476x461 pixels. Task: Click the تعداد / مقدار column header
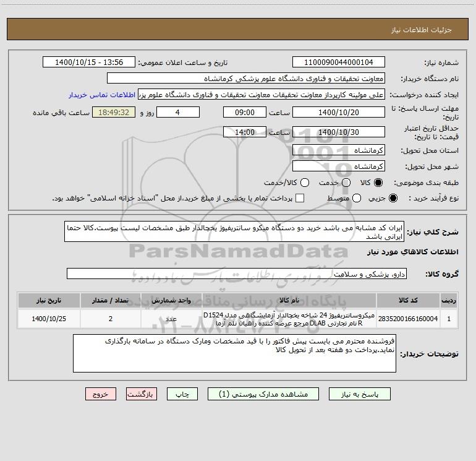click(111, 300)
